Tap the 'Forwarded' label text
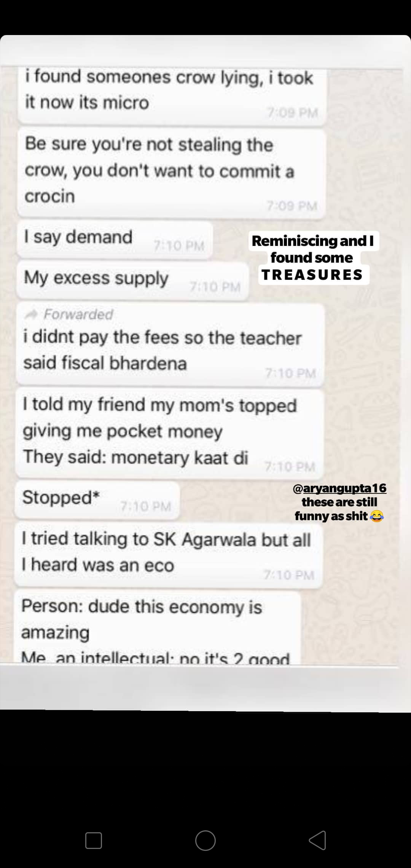 click(x=78, y=314)
